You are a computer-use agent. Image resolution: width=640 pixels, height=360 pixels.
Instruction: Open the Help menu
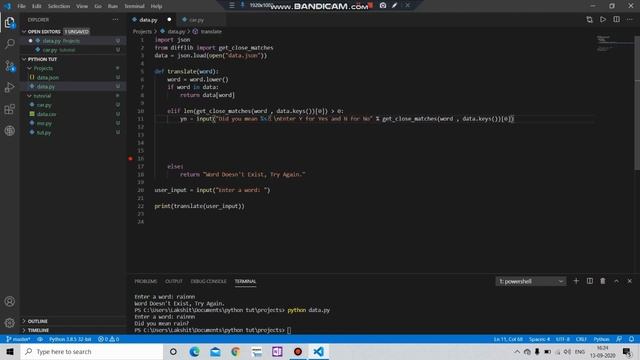[156, 6]
